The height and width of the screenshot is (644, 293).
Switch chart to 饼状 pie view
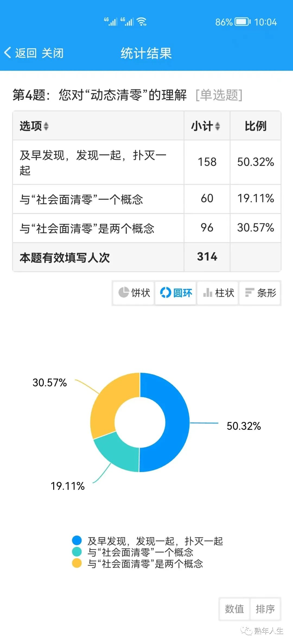coord(134,293)
